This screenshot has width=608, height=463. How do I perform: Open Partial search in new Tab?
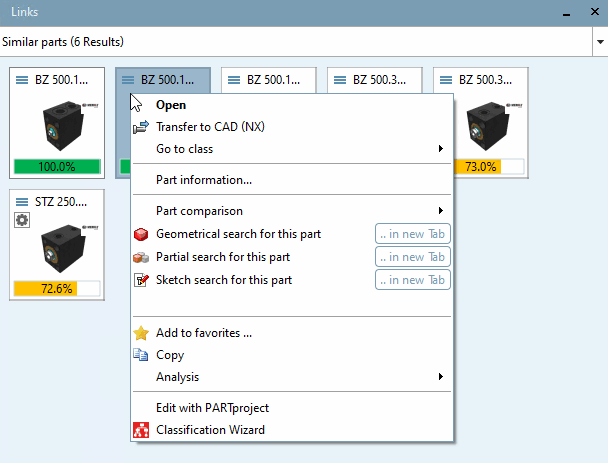(x=413, y=257)
